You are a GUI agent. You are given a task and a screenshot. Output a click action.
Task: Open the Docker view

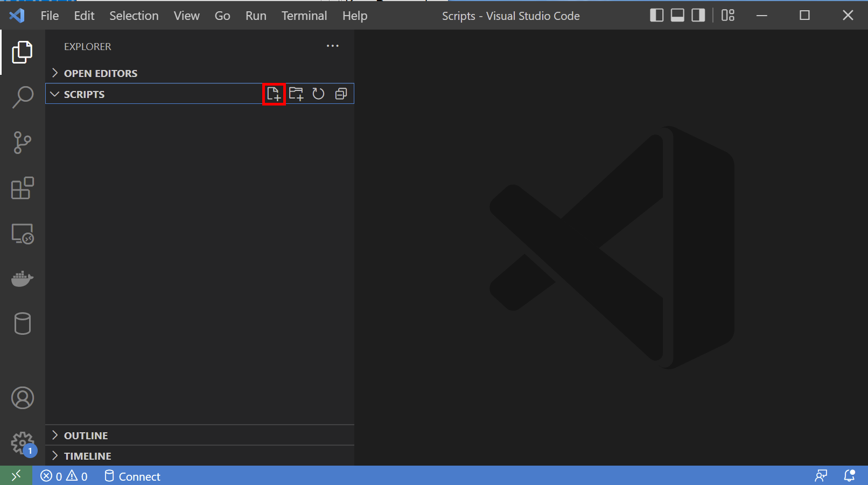coord(23,278)
